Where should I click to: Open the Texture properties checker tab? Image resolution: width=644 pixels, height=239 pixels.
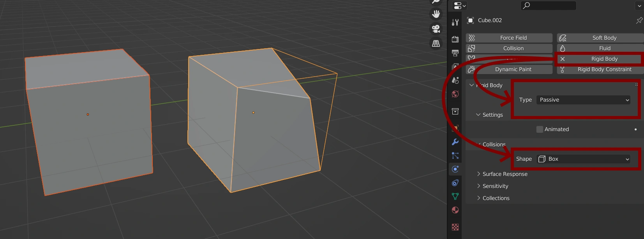pos(455,227)
